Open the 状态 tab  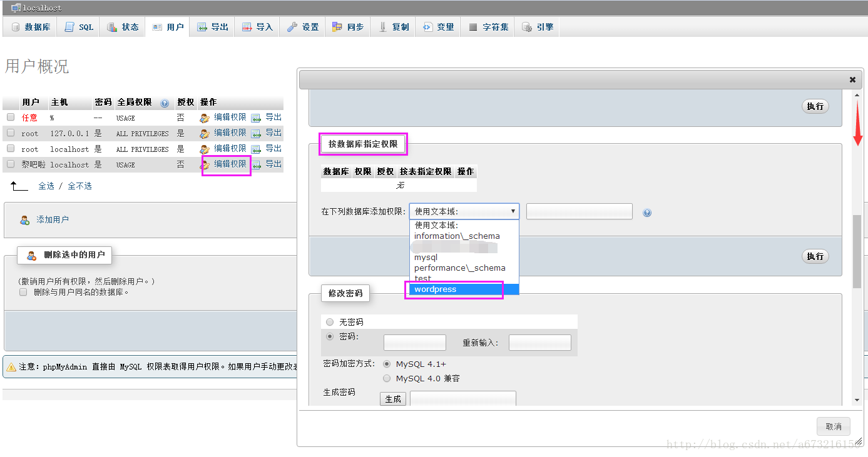(123, 27)
